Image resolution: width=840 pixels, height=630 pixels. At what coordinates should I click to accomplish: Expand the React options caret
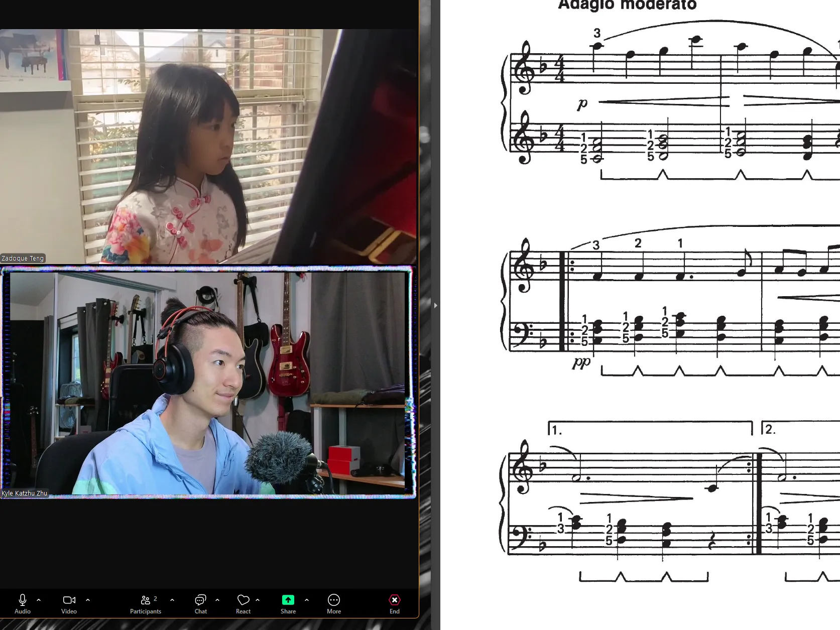(x=258, y=600)
